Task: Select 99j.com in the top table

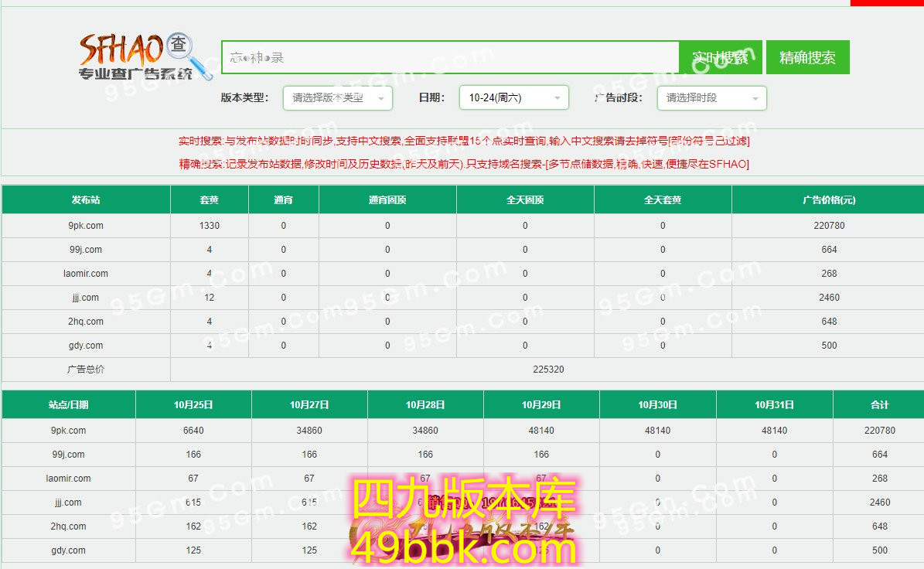Action: pos(85,250)
